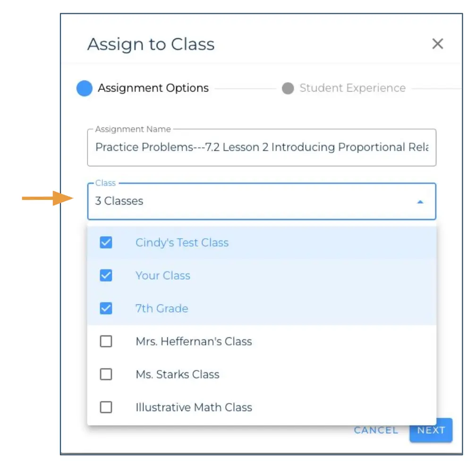
Task: Select the Cindy's Test Class label
Action: (x=182, y=242)
